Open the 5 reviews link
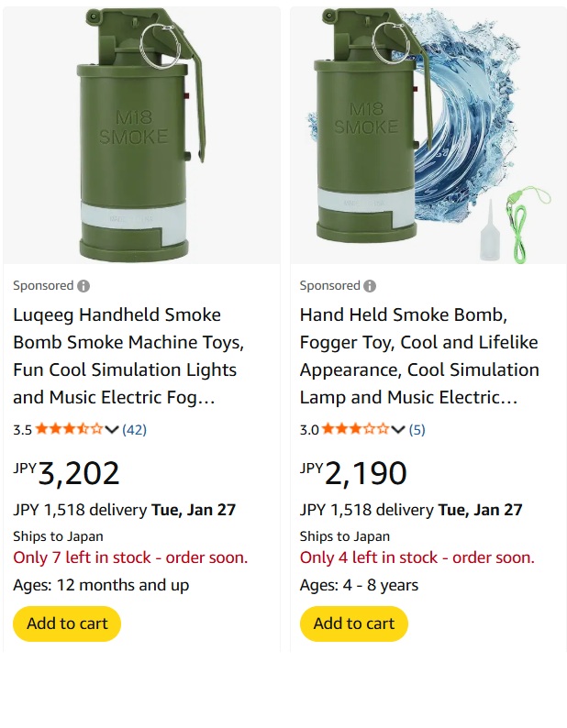Screen dimensions: 567x728 [417, 429]
